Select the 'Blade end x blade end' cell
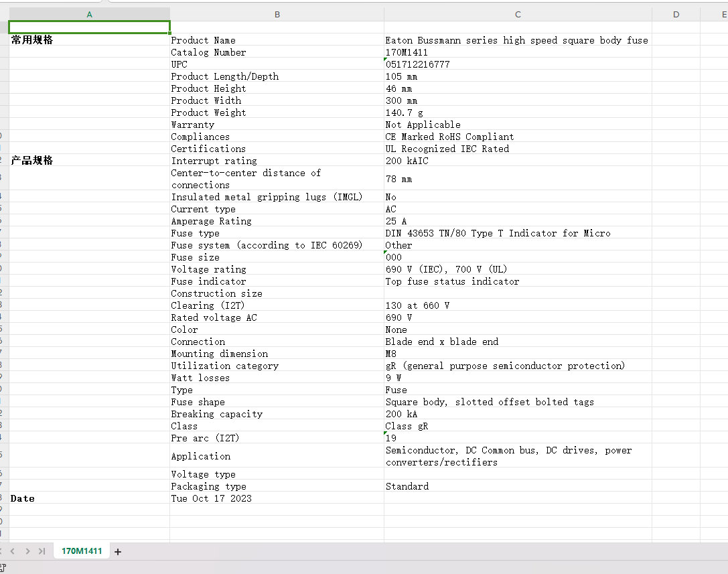728x574 pixels. click(518, 342)
